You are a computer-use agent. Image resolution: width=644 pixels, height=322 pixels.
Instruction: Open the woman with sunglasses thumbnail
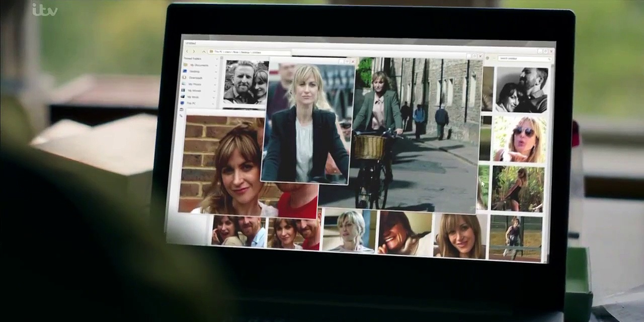coord(519,139)
